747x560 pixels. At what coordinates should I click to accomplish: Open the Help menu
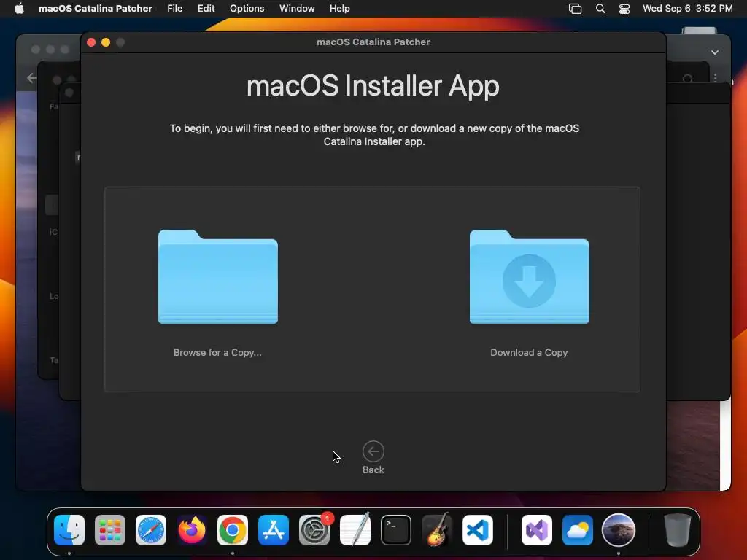(x=340, y=8)
